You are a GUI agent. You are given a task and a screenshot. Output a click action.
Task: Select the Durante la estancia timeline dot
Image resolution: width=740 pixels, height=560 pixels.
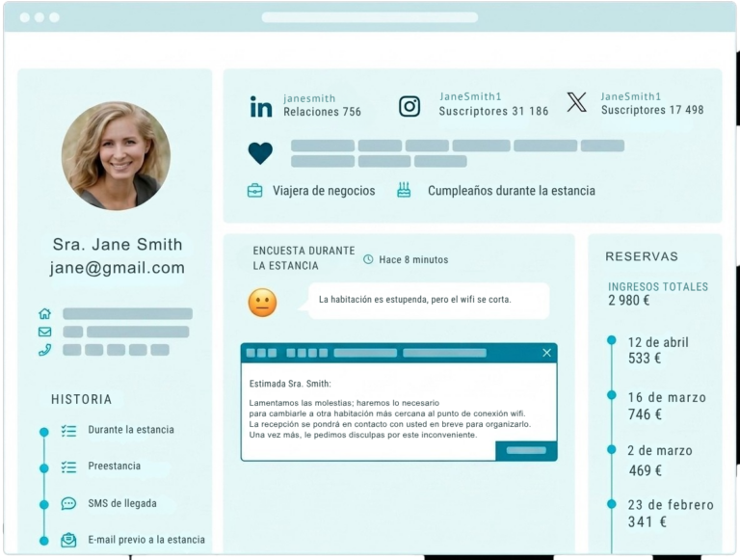click(x=44, y=432)
